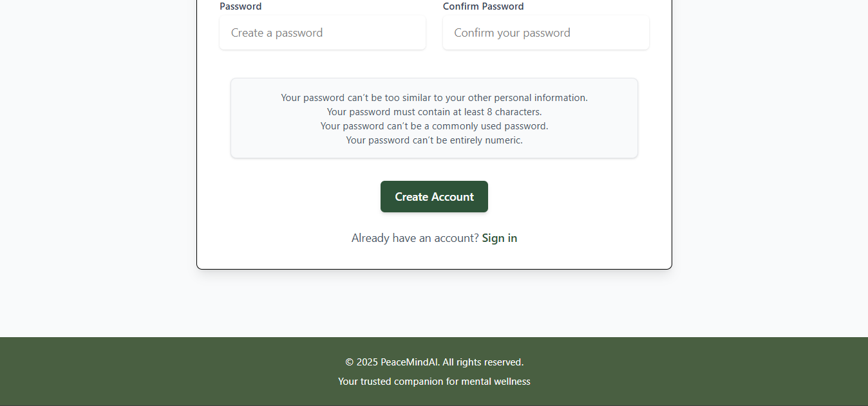
Task: Focus the Confirm your password field
Action: click(545, 33)
